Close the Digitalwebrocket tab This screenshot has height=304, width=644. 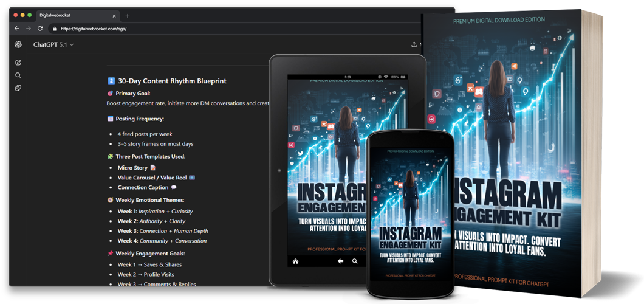click(114, 15)
